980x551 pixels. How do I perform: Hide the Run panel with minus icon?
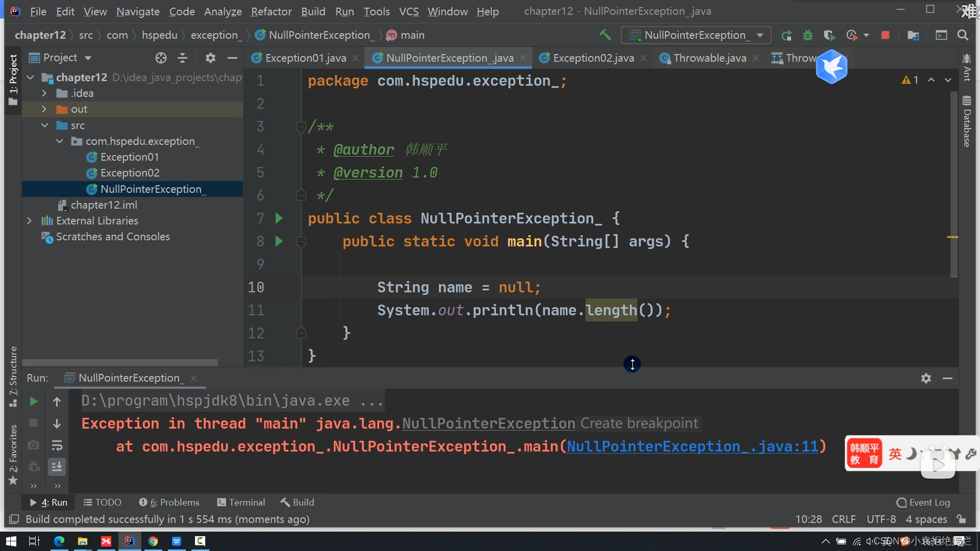coord(948,378)
